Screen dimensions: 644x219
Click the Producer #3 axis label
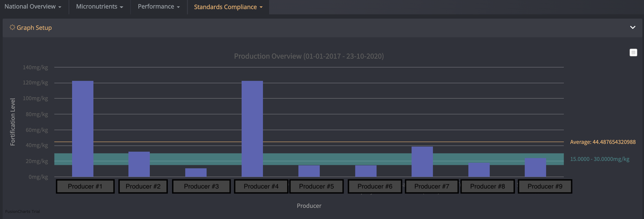[201, 186]
